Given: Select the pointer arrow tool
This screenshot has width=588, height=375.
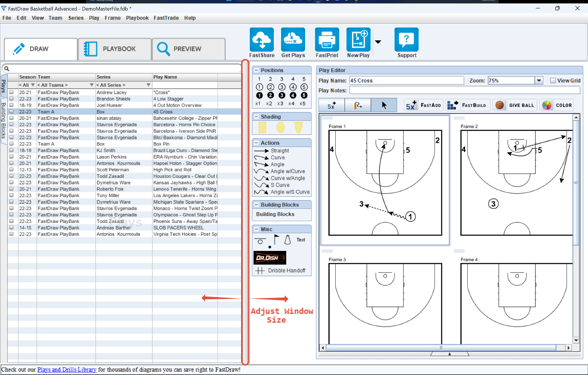Looking at the screenshot, I should (384, 105).
